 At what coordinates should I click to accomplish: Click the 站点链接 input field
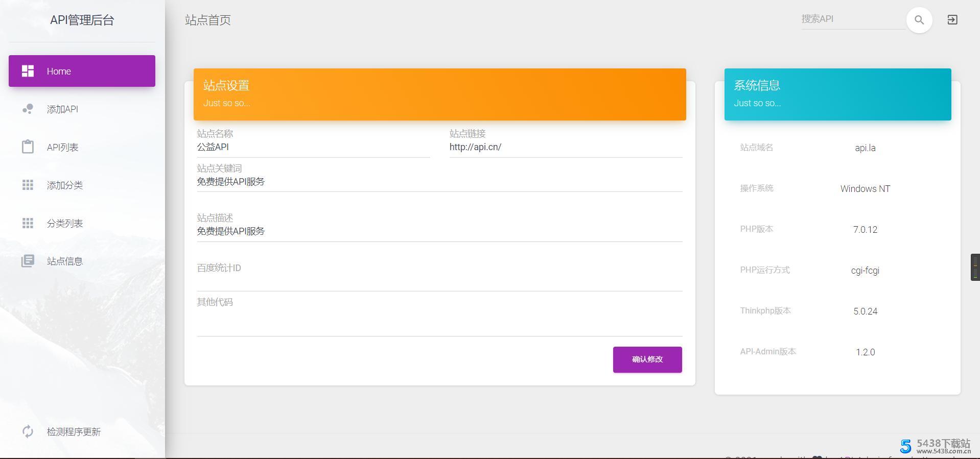[x=565, y=147]
